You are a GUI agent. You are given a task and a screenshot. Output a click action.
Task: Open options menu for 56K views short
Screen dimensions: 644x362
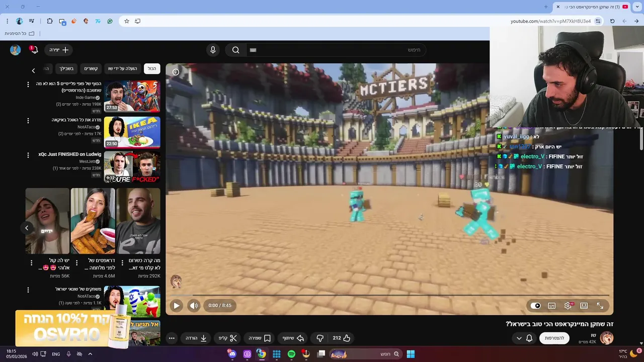pos(31,262)
